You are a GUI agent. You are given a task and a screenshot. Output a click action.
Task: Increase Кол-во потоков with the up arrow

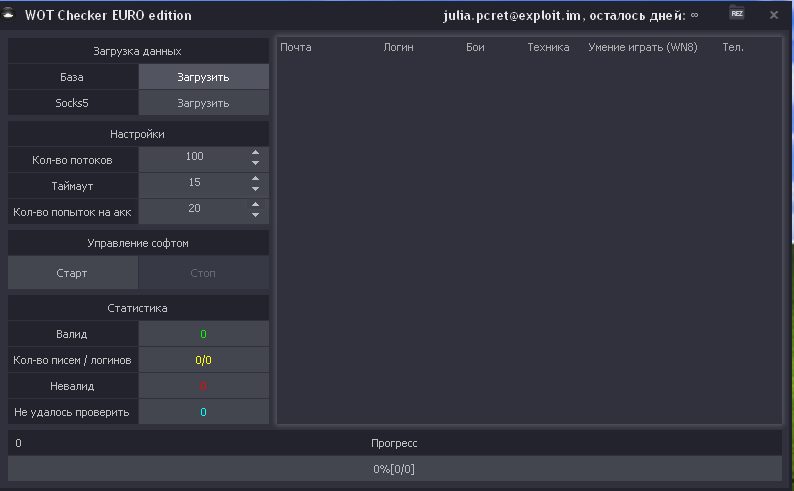coord(255,153)
